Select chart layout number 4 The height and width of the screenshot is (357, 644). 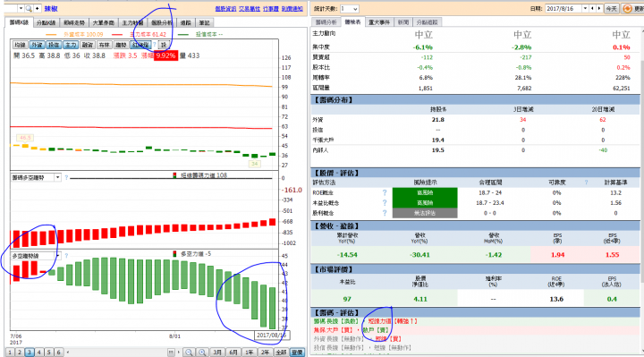(39, 352)
